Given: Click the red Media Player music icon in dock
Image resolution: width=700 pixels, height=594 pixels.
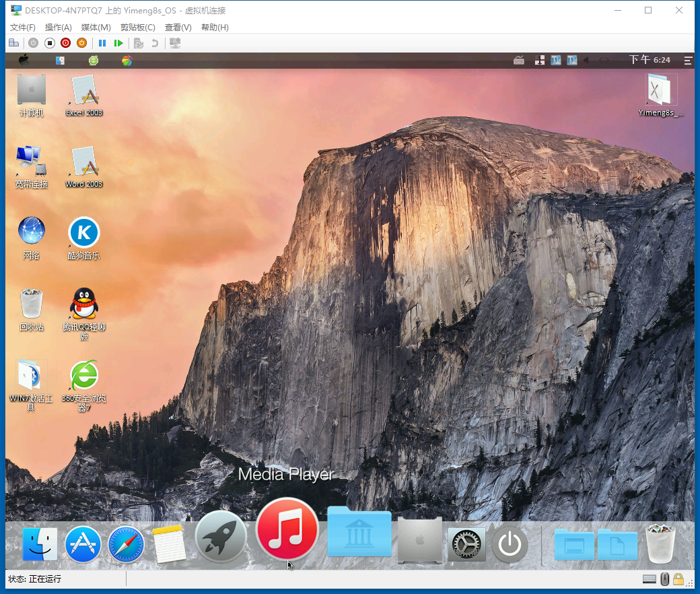Looking at the screenshot, I should (287, 529).
